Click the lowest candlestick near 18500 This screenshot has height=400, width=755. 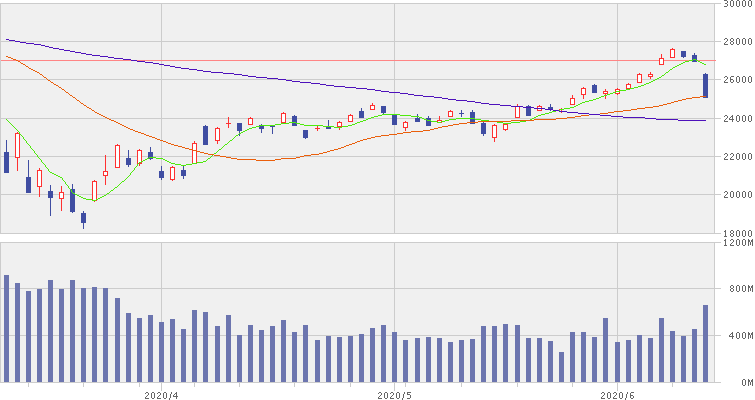point(83,218)
